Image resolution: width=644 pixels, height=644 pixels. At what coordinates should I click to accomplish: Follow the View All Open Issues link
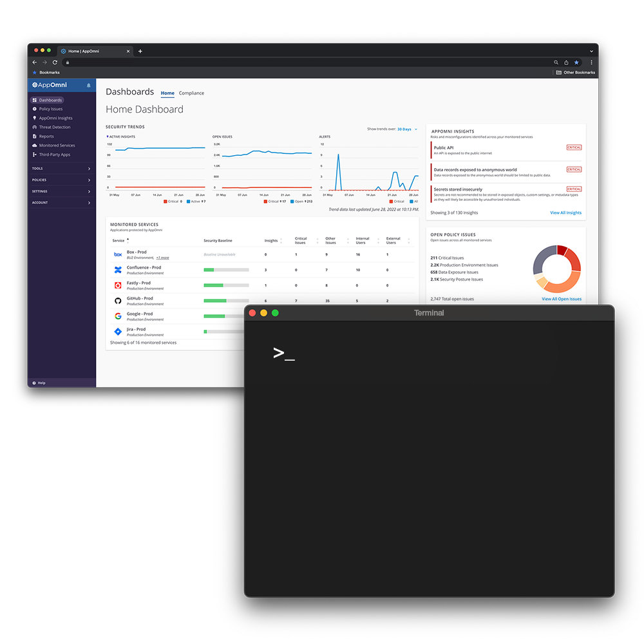pyautogui.click(x=561, y=299)
